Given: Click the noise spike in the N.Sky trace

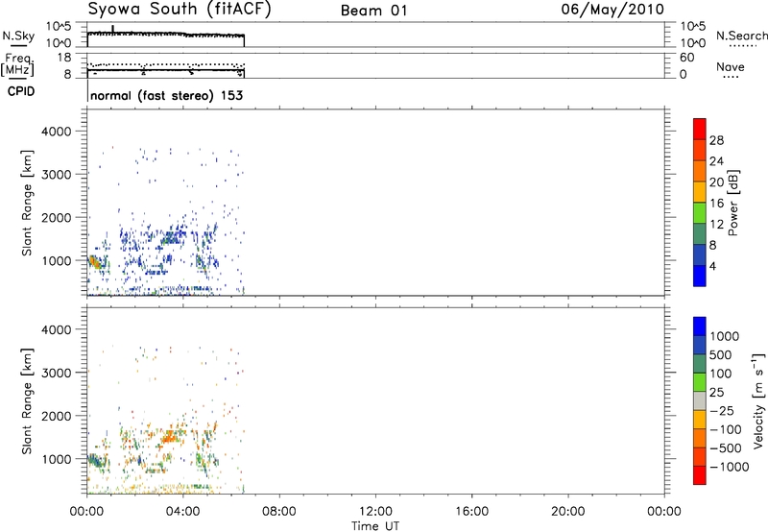Looking at the screenshot, I should 113,29.
